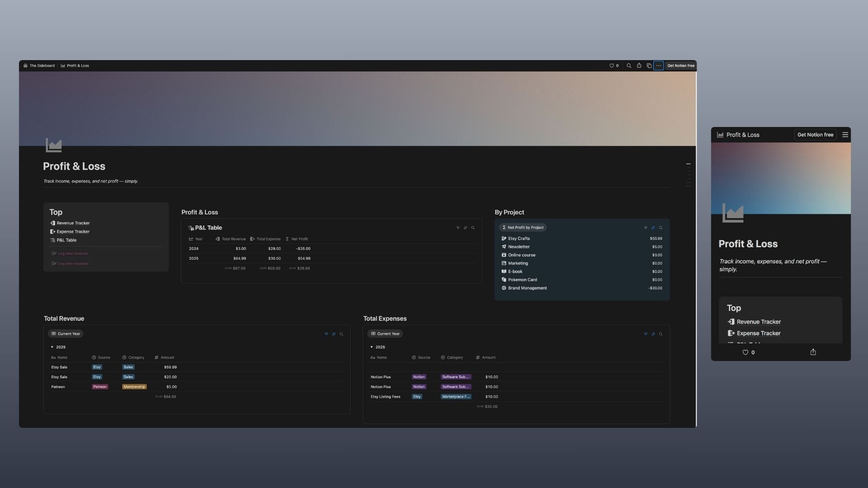Screen dimensions: 868x488
Task: Click the heart like icon in top bar
Action: point(612,66)
